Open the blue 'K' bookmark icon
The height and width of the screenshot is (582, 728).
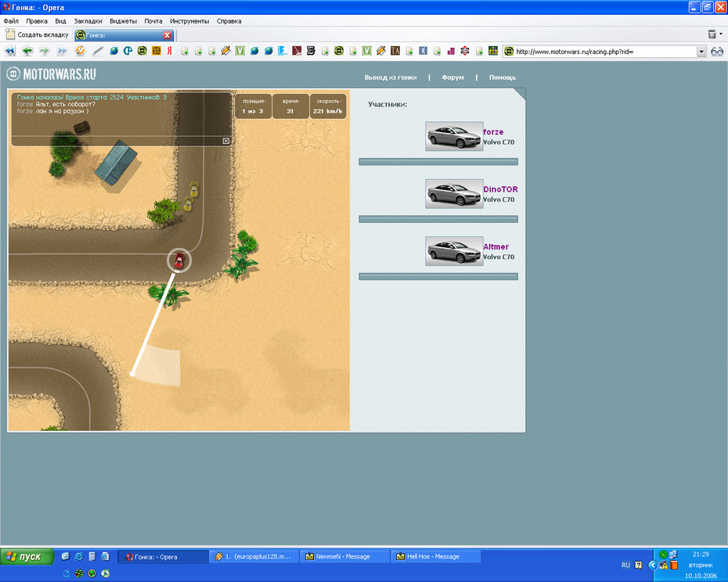(x=423, y=51)
